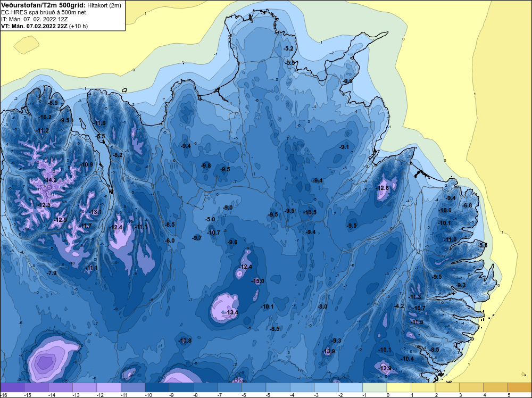This screenshot has height=398, width=532.
Task: Click the 'Hitakort (2m)' label
Action: [104, 5]
